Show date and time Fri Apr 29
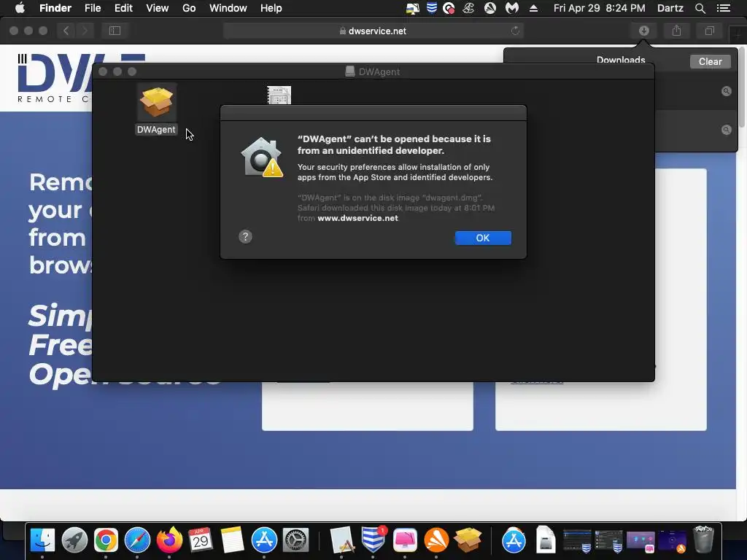The height and width of the screenshot is (560, 747). (600, 8)
